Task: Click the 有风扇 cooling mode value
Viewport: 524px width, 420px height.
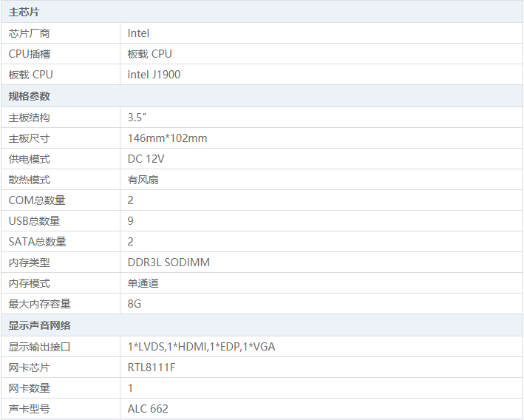Action: pyautogui.click(x=143, y=180)
